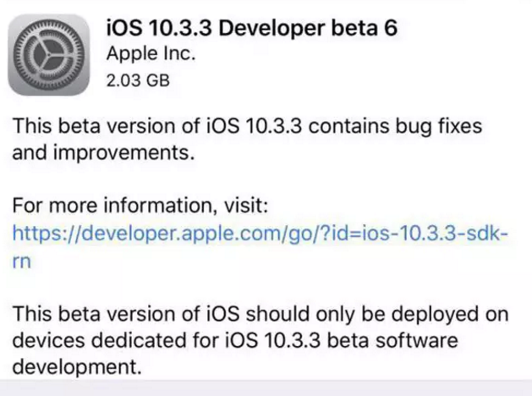Screen dimensions: 532x396
Task: Tap the Settings gear icon
Action: pos(50,52)
